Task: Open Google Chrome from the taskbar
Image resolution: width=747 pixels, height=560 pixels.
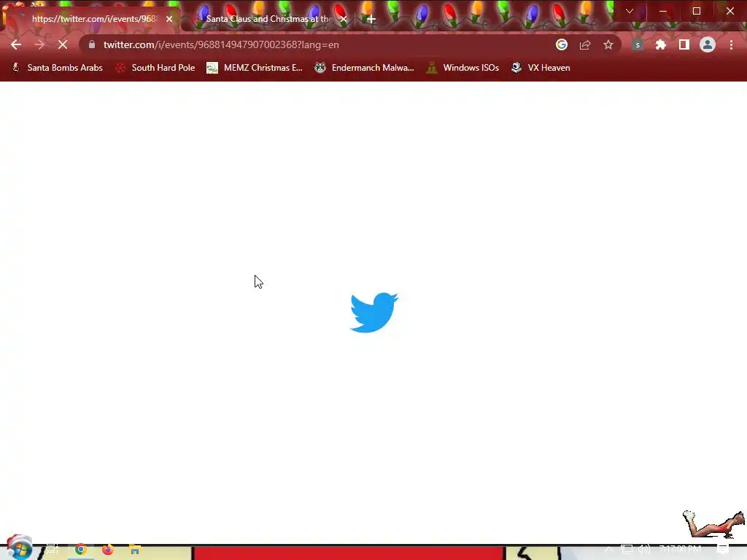Action: (80, 549)
